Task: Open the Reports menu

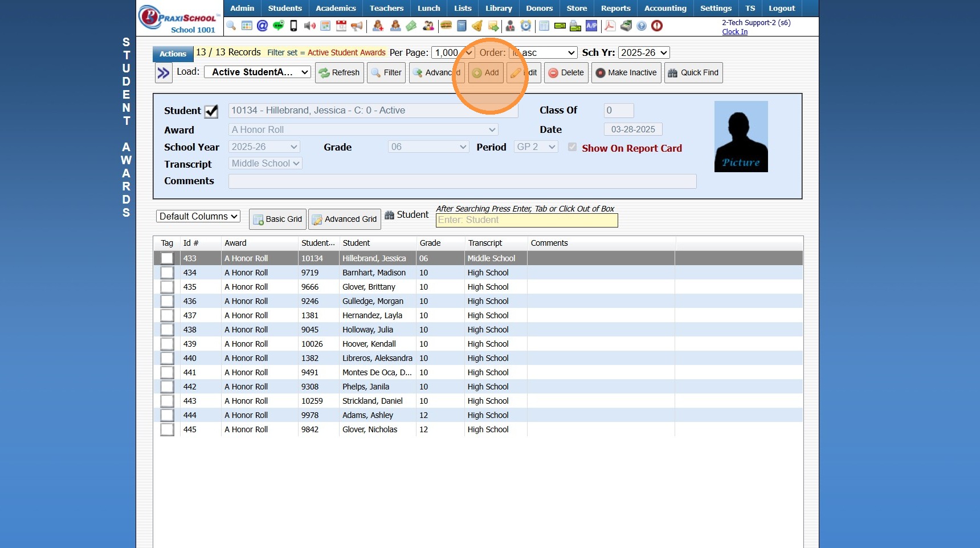Action: pyautogui.click(x=615, y=8)
